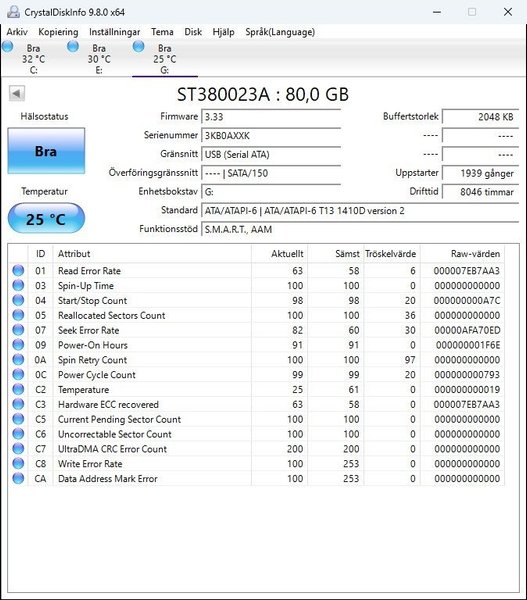Click status circle for Temperature attribute
This screenshot has height=600, width=527.
click(x=18, y=389)
